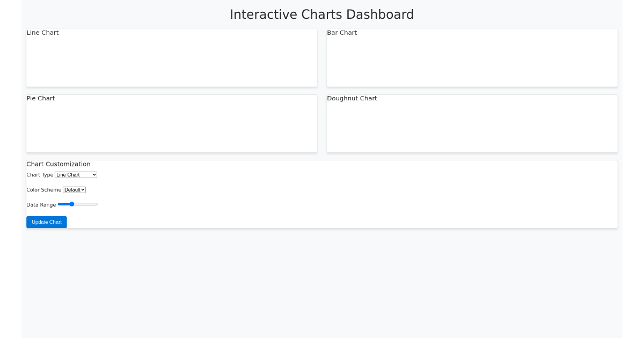Click the Chart Customization section heading
Viewport: 644px width, 338px height.
pos(58,164)
